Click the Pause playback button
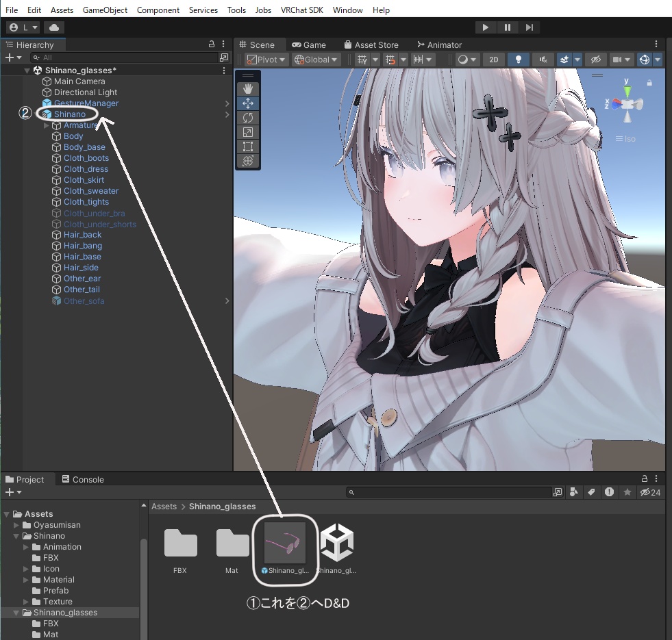Image resolution: width=672 pixels, height=640 pixels. pos(508,27)
